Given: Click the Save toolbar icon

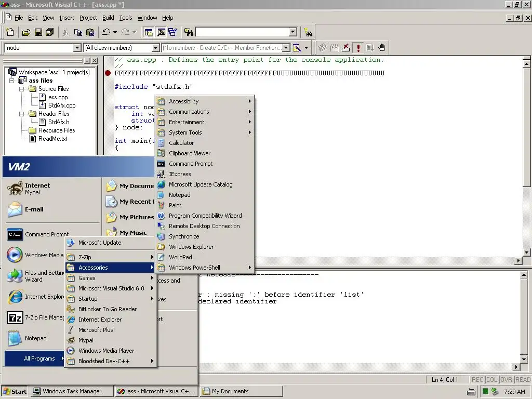Looking at the screenshot, I should tap(38, 32).
